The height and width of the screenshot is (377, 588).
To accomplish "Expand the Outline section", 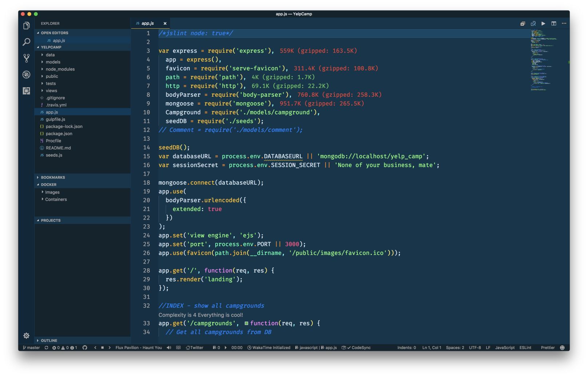I will [83, 341].
